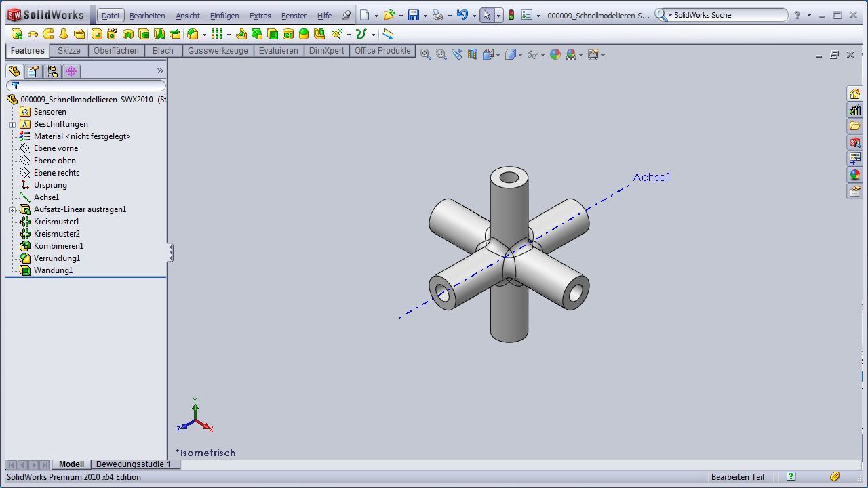Create a new document
This screenshot has width=868, height=488.
[365, 15]
